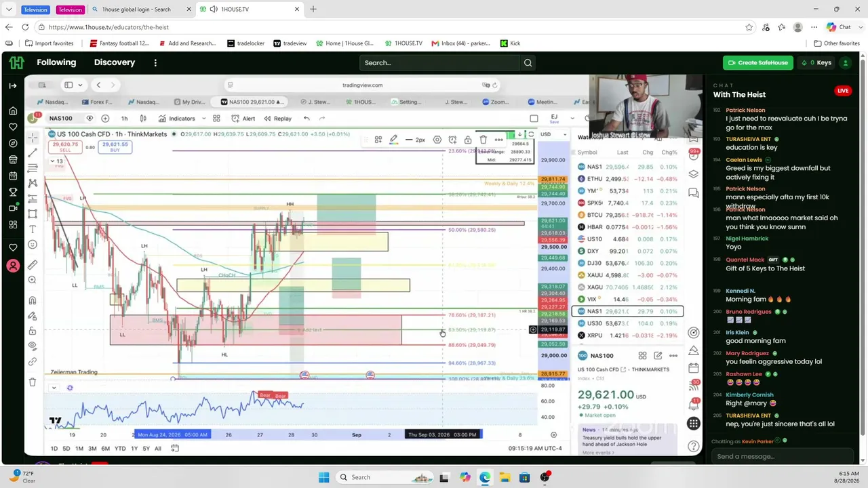Open the candlestick chart style menu

click(x=143, y=119)
